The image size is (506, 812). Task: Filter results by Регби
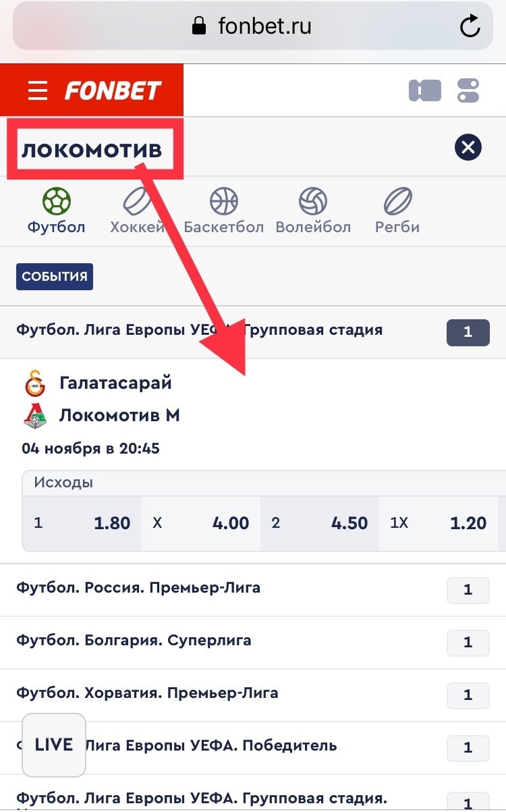(x=397, y=211)
